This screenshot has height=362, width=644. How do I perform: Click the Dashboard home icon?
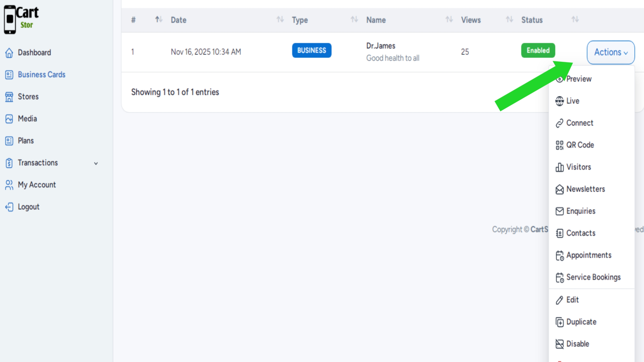point(9,53)
